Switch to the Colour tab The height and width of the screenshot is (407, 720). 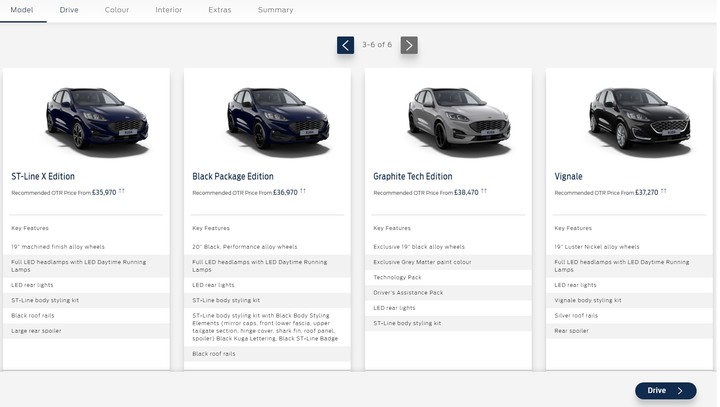(117, 10)
